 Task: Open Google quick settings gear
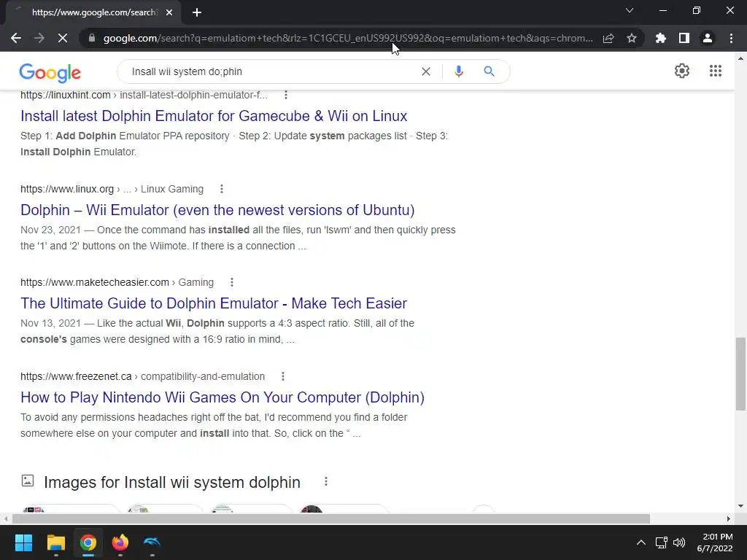[x=682, y=71]
